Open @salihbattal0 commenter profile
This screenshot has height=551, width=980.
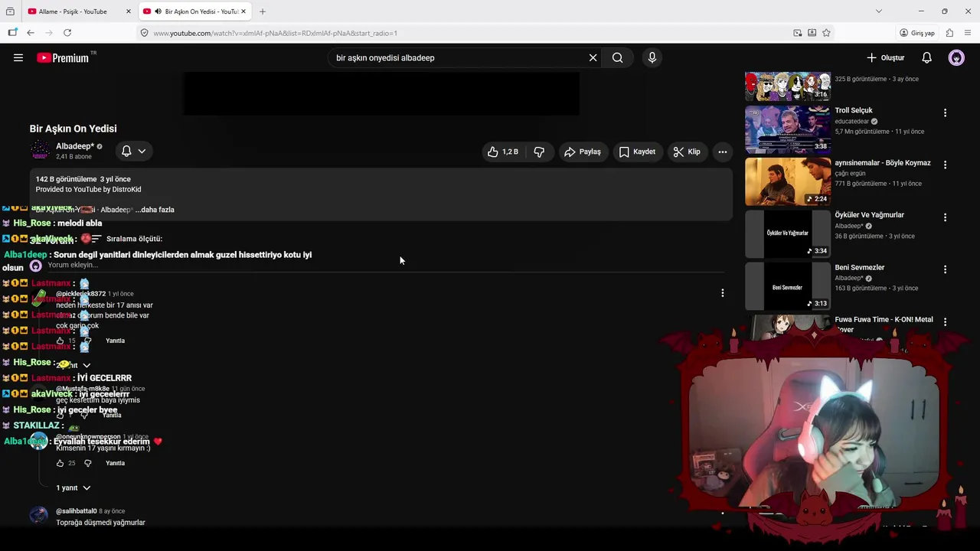(76, 511)
